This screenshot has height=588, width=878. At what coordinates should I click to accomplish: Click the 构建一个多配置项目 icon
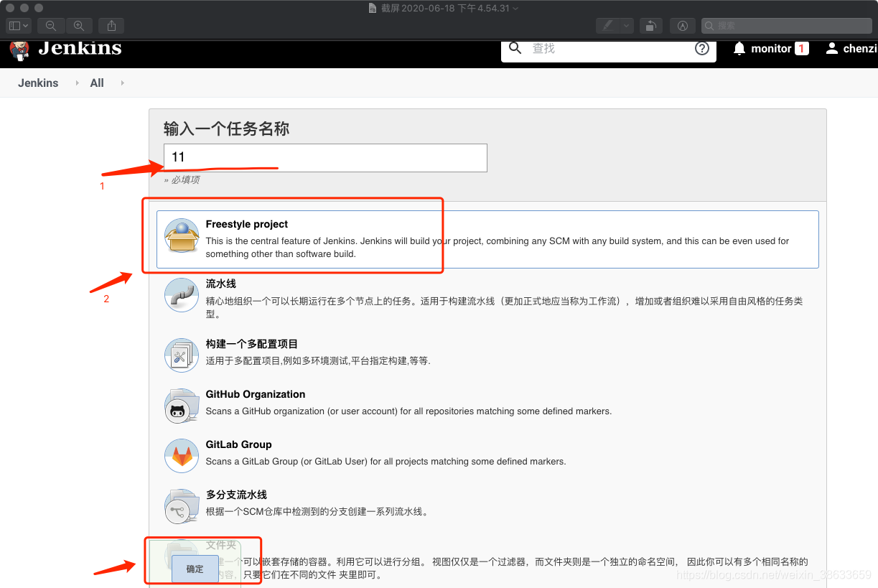coord(182,355)
